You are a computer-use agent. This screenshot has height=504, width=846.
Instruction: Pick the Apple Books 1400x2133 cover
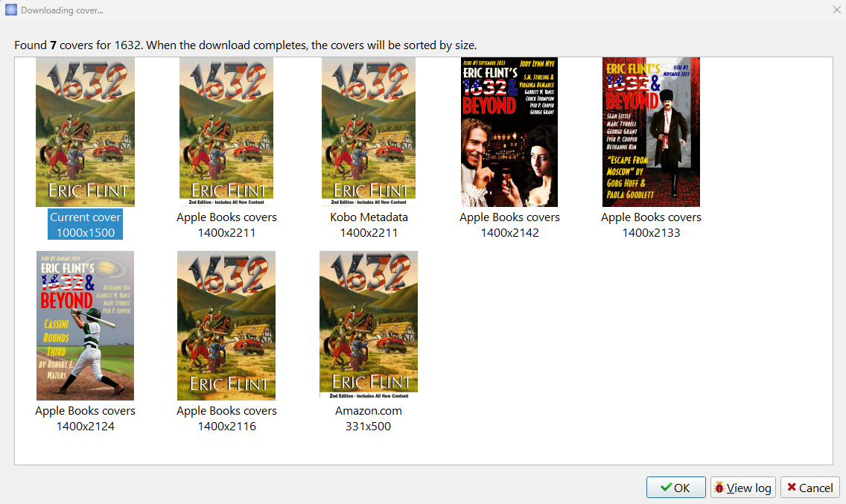coord(651,133)
